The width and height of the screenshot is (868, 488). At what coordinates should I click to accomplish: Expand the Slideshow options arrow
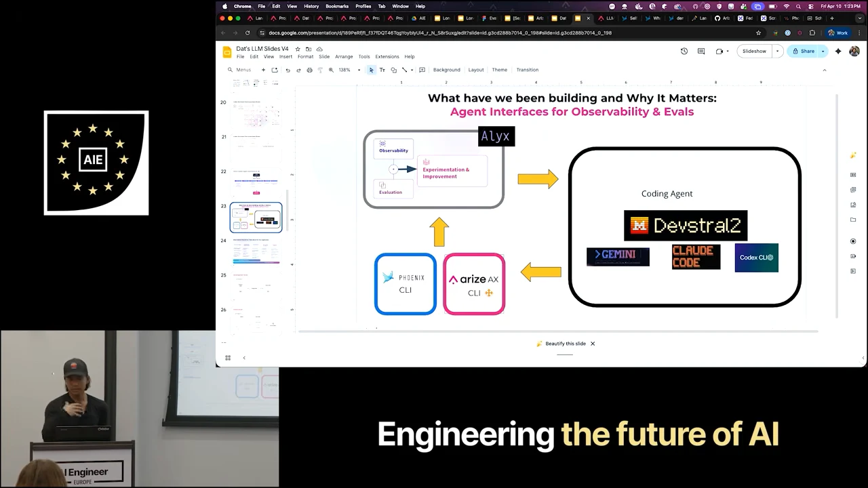[x=777, y=51]
